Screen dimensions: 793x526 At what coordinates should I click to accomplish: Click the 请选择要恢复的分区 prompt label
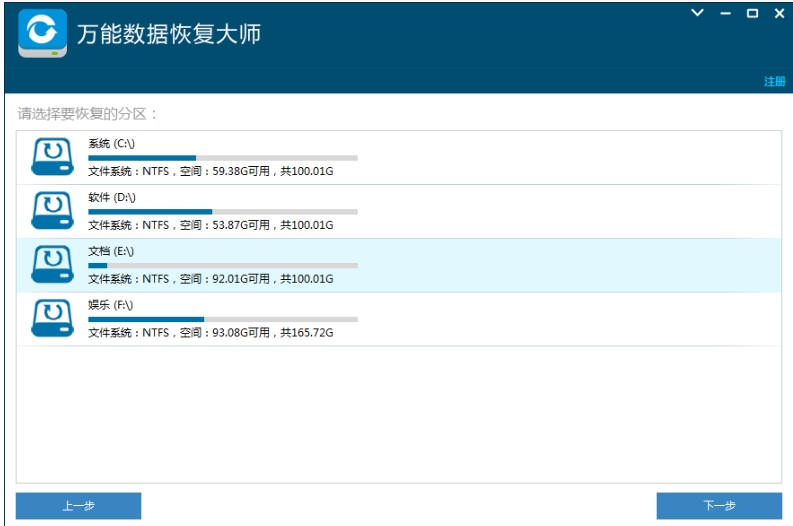click(x=87, y=114)
